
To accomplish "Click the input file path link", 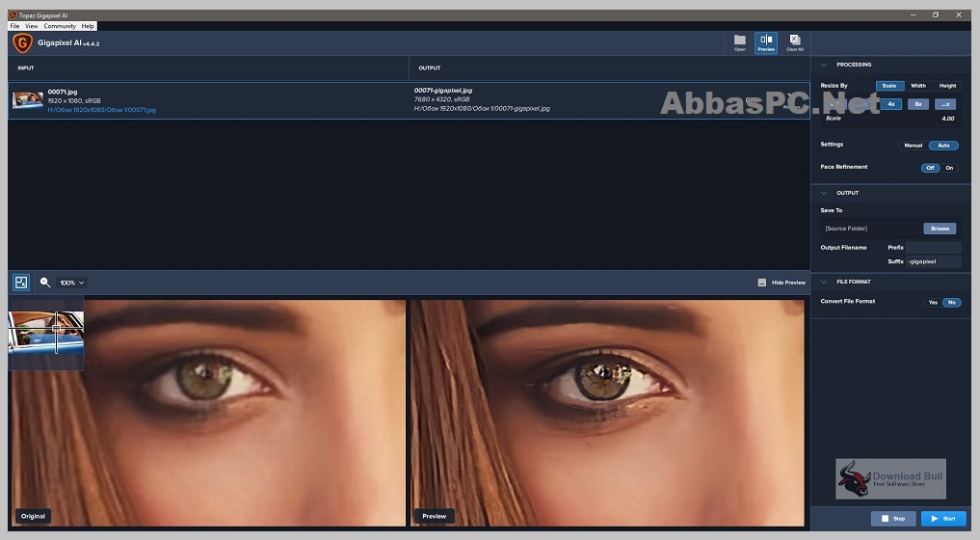I will [x=102, y=110].
